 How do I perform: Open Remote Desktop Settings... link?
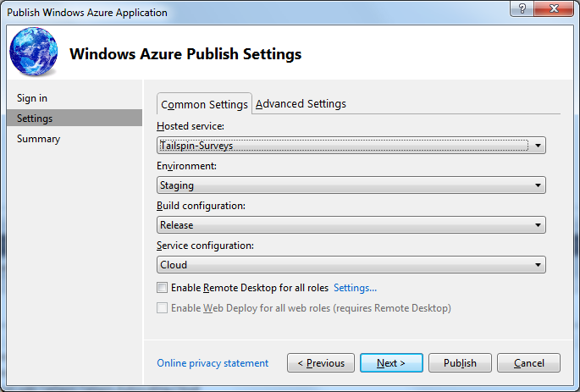355,288
